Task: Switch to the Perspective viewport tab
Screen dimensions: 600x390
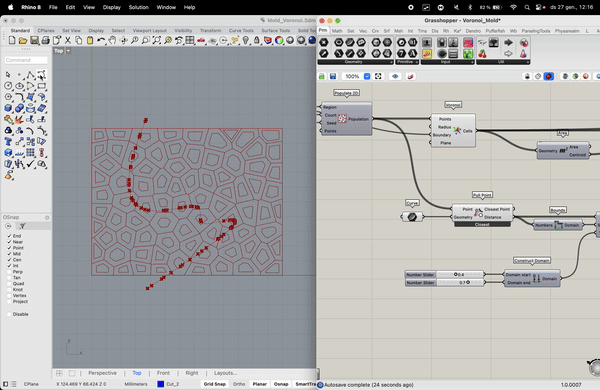Action: tap(102, 373)
